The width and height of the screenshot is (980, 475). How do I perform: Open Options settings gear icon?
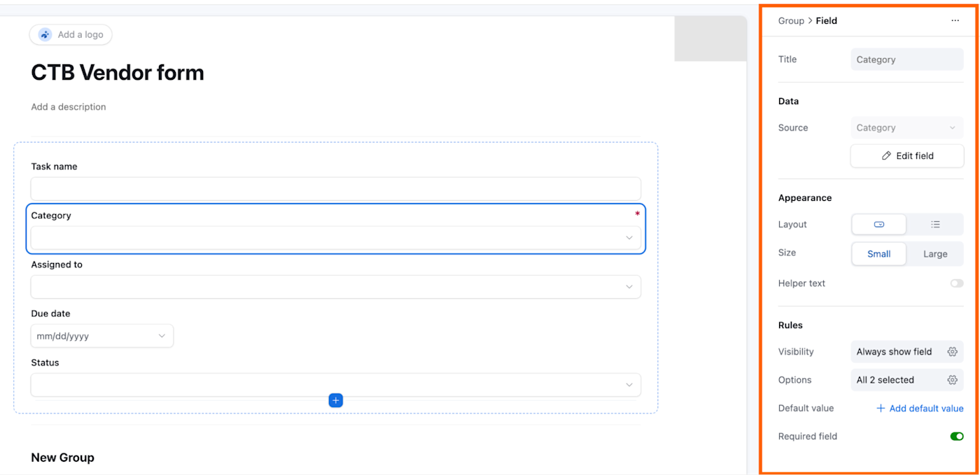pos(952,380)
